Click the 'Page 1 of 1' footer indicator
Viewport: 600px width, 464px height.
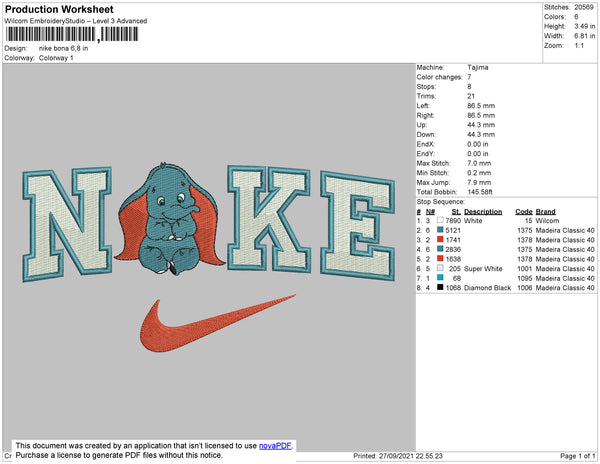pyautogui.click(x=577, y=456)
